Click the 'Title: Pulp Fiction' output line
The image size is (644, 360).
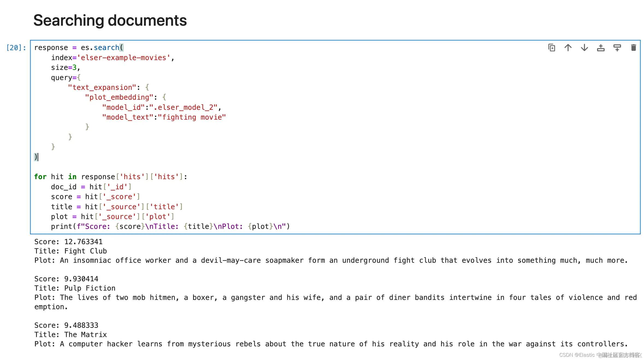pyautogui.click(x=75, y=288)
